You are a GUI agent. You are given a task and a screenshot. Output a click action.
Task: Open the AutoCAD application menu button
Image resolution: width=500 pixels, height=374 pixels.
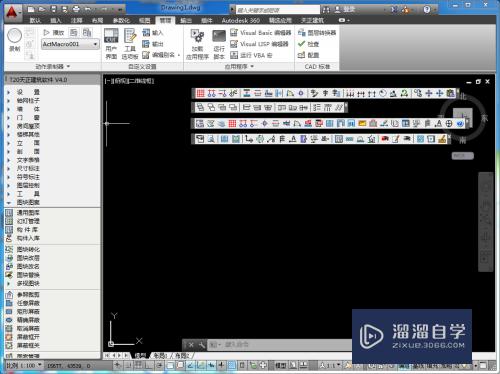pyautogui.click(x=12, y=12)
